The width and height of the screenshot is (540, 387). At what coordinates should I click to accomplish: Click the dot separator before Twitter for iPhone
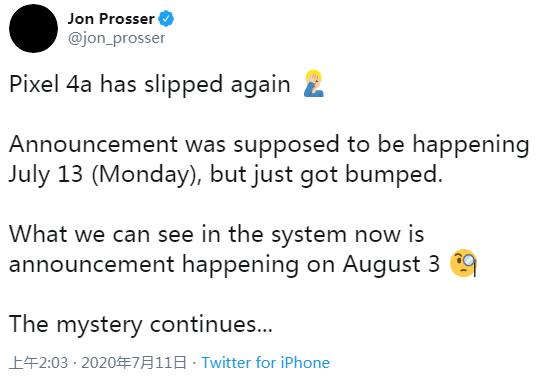tap(194, 363)
